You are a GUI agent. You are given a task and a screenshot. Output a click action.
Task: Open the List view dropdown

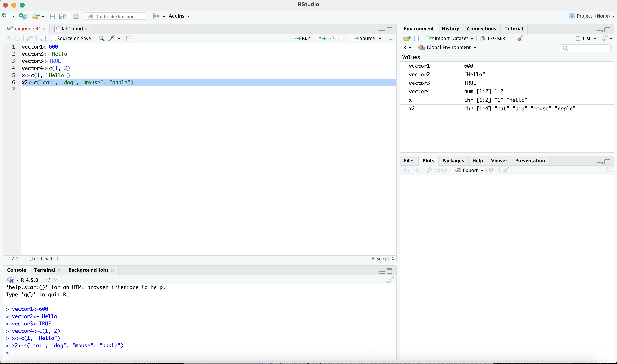pos(586,38)
